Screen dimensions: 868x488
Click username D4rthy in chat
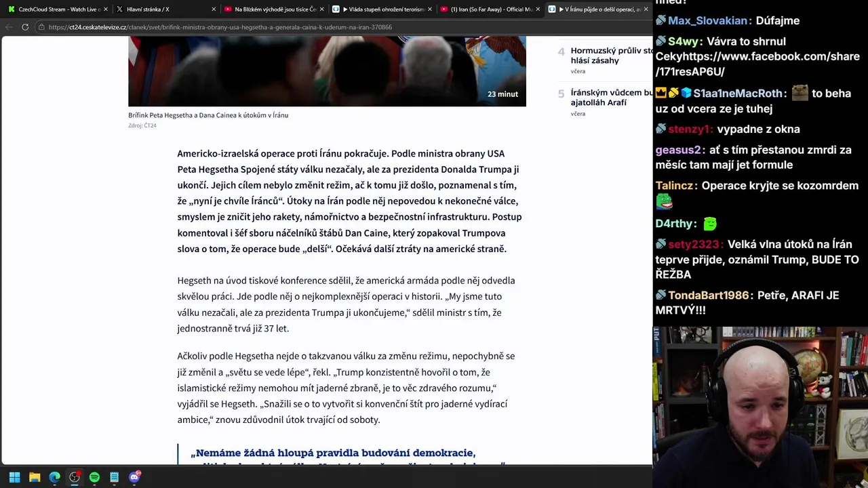pyautogui.click(x=675, y=224)
